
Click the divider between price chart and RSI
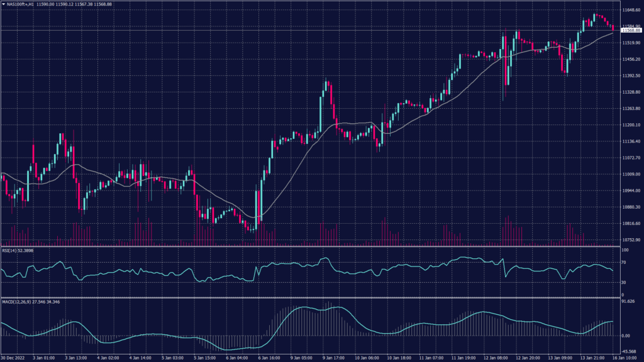tap(308, 246)
